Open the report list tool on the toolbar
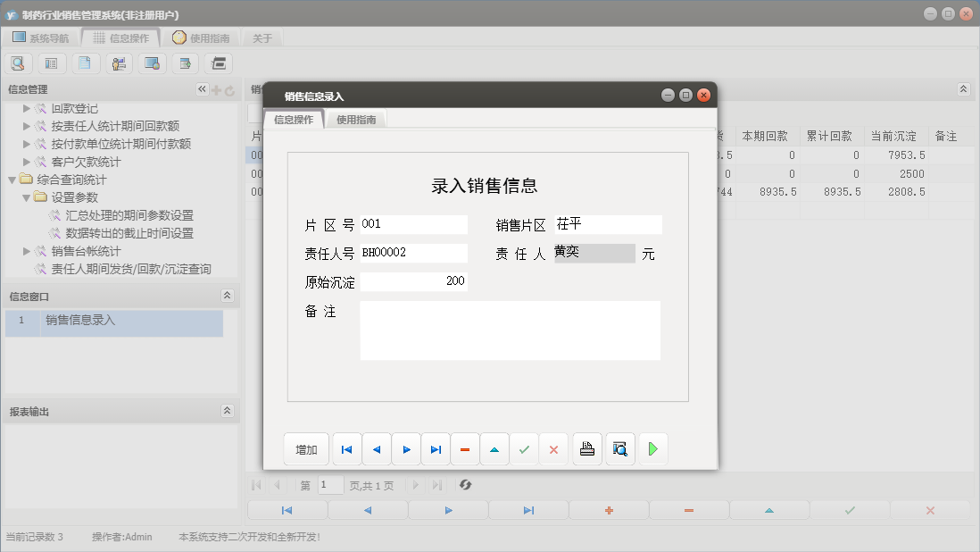This screenshot has width=980, height=552. pos(51,63)
